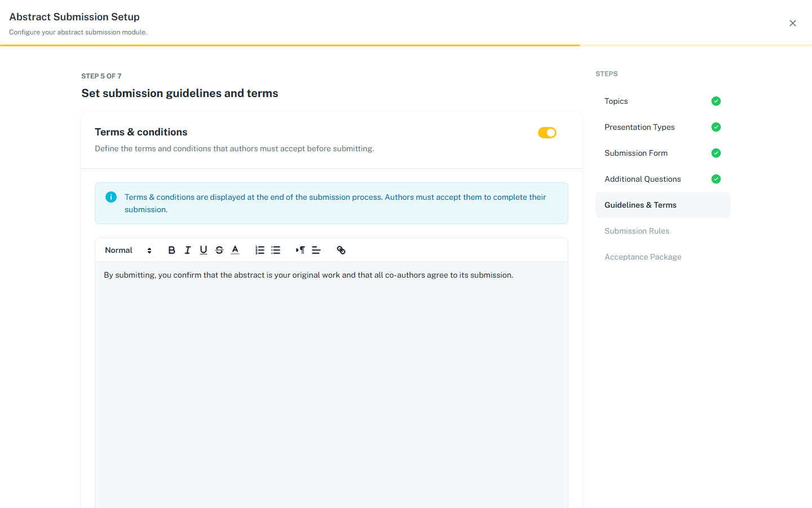Apply bold formatting in the editor
812x508 pixels.
point(172,250)
